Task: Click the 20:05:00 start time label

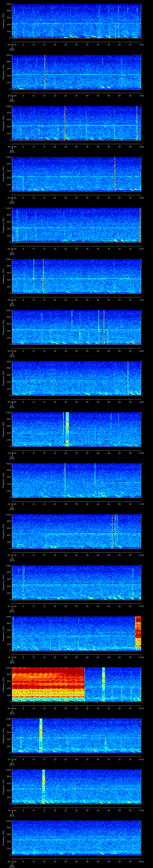Action: pos(12,249)
